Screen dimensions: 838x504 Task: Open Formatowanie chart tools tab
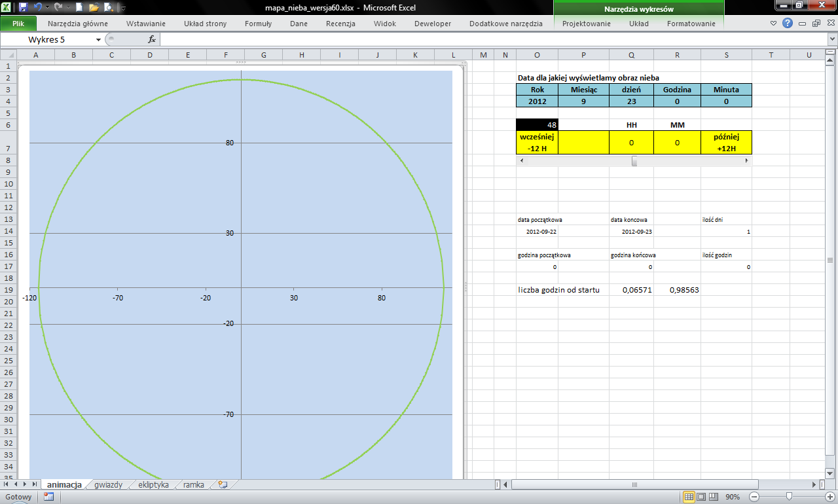691,24
